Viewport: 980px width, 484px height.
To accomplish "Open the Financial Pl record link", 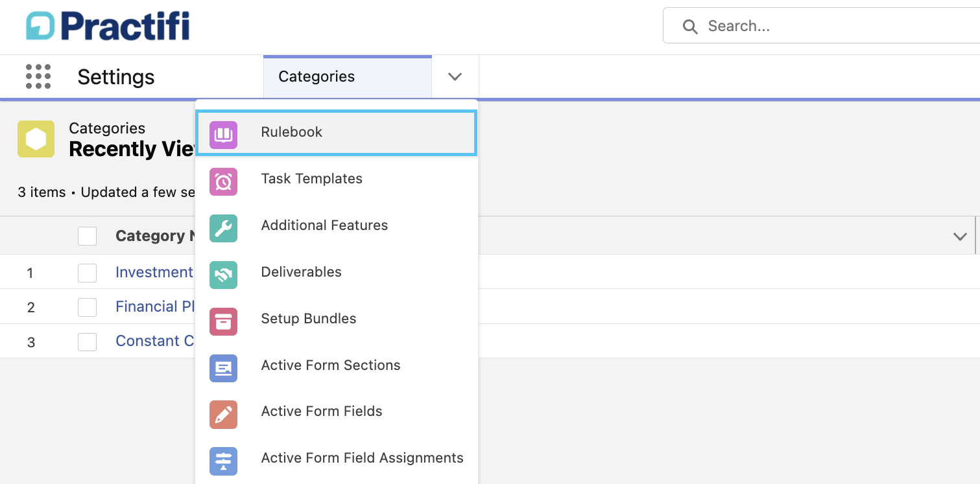I will point(154,306).
